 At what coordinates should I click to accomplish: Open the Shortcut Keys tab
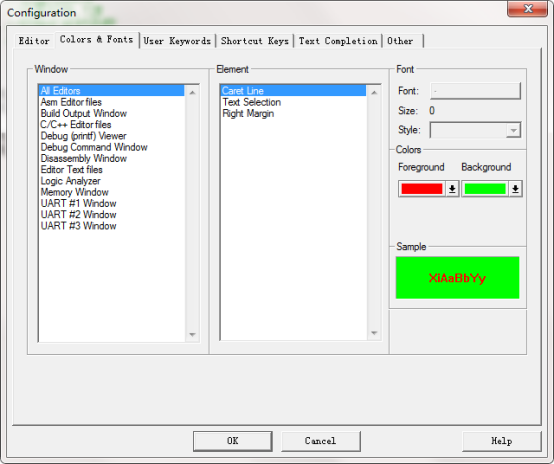click(255, 41)
